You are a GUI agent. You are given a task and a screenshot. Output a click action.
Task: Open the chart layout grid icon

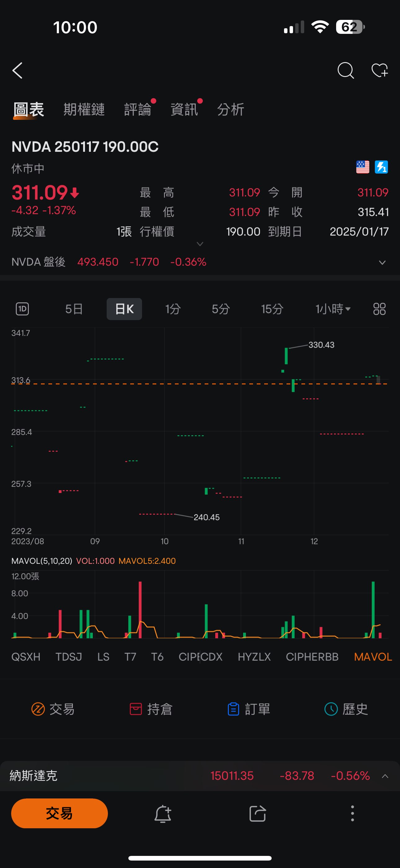pyautogui.click(x=380, y=309)
